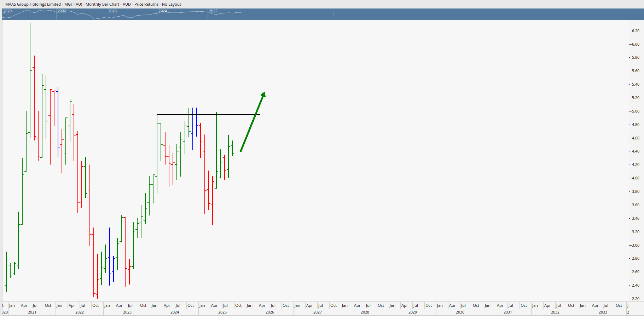This screenshot has width=644, height=316.
Task: Click the 2029 year on bottom time axis
Action: (x=413, y=312)
